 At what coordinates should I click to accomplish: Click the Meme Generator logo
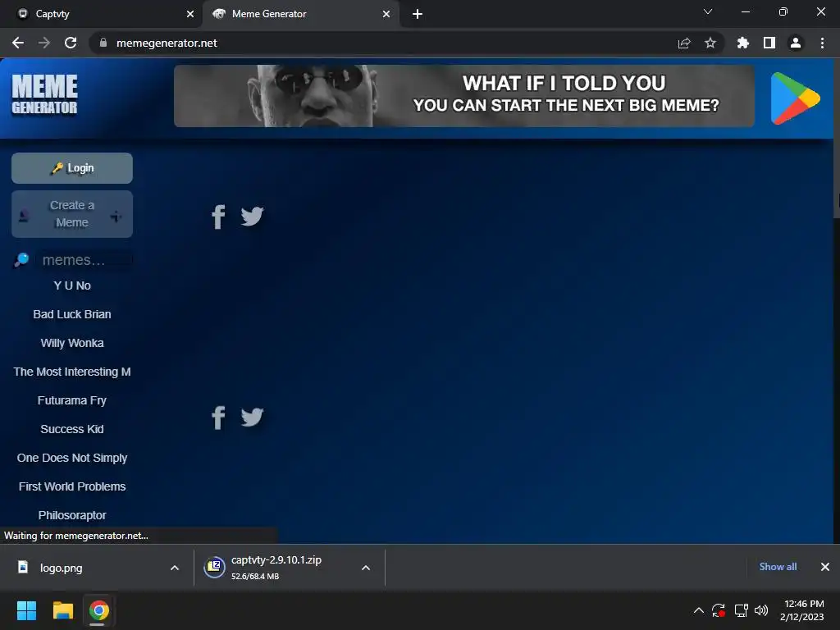44,94
